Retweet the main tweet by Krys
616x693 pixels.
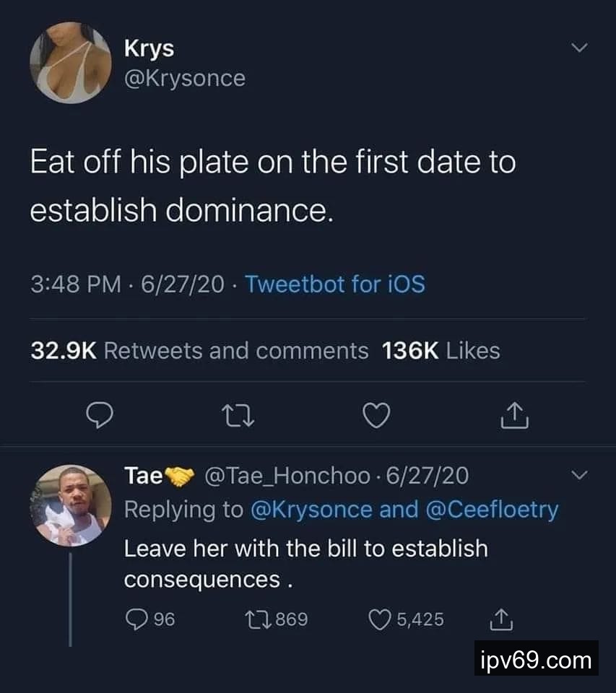[236, 414]
